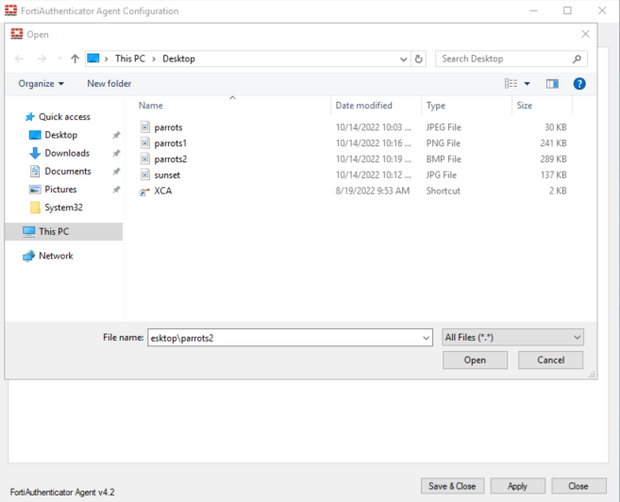Click the Cancel button
This screenshot has width=620, height=502.
[x=550, y=360]
